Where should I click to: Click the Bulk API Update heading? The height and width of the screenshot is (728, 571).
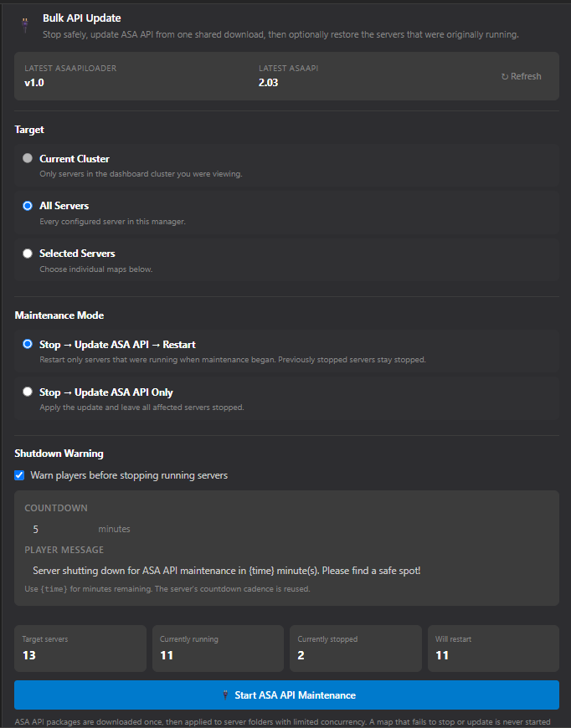pos(82,18)
